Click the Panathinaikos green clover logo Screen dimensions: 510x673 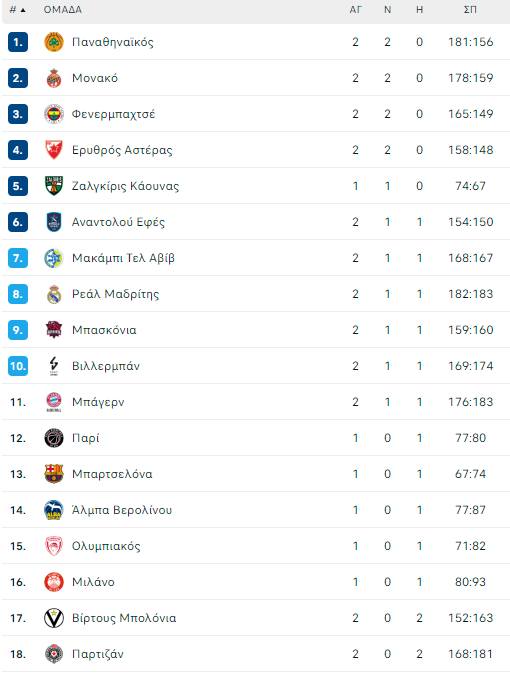54,42
